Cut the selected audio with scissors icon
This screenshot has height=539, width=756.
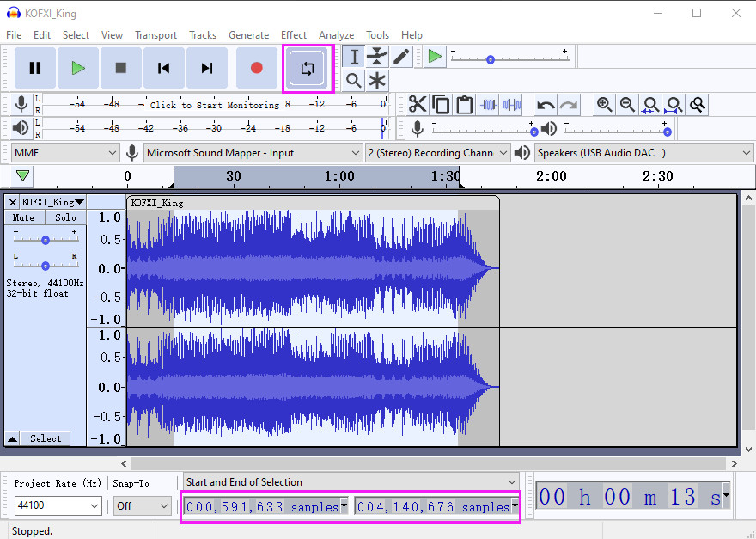(x=418, y=104)
